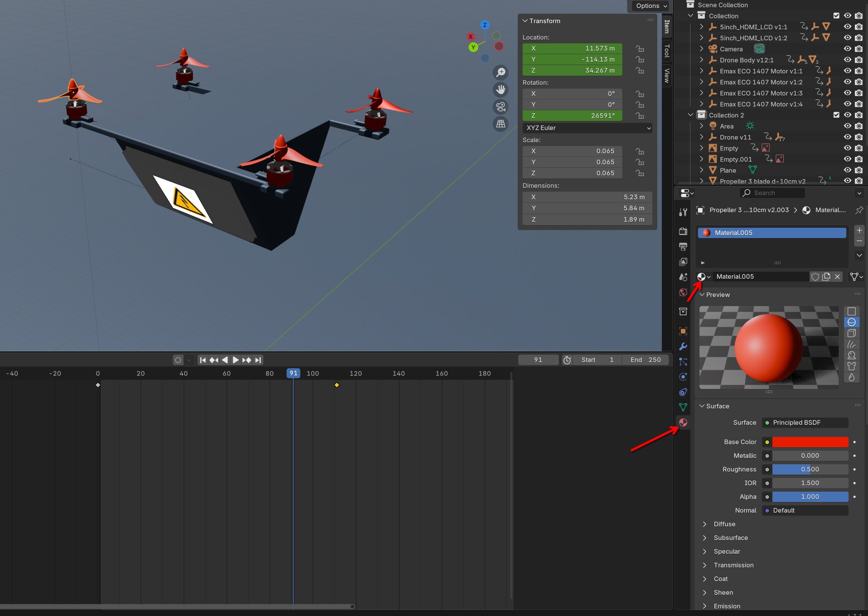Open the Modifiers wrench tab icon

coord(683,346)
